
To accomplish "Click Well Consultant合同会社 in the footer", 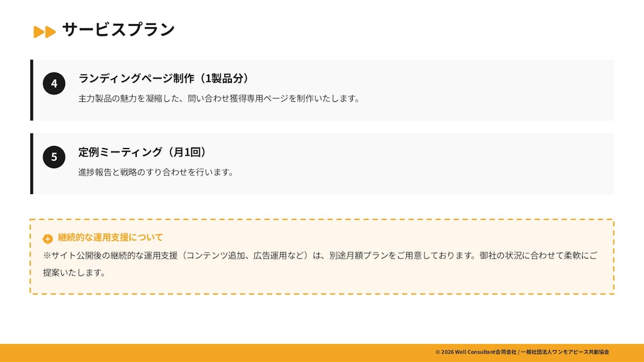I will click(485, 352).
